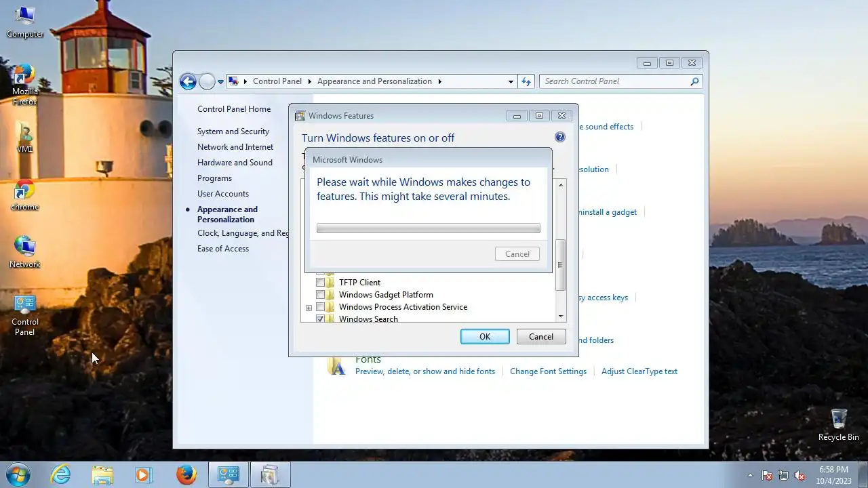Open the network tray icon

click(783, 476)
